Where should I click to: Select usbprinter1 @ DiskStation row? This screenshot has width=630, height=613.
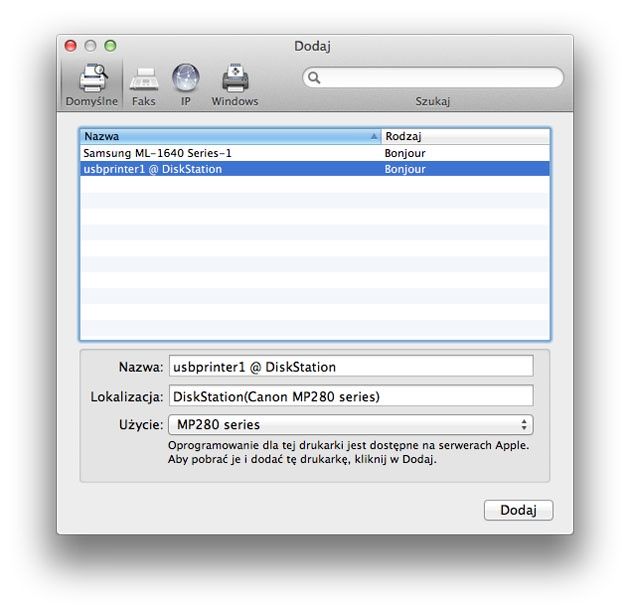(x=315, y=169)
